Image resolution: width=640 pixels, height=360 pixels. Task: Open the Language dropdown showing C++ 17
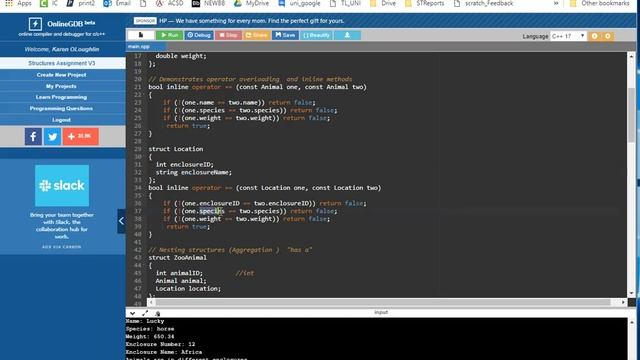coord(568,36)
